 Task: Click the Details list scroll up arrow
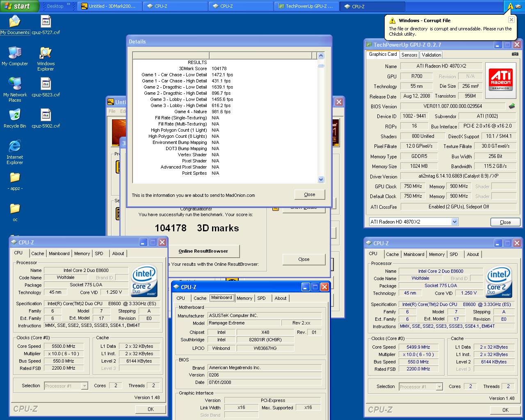321,55
